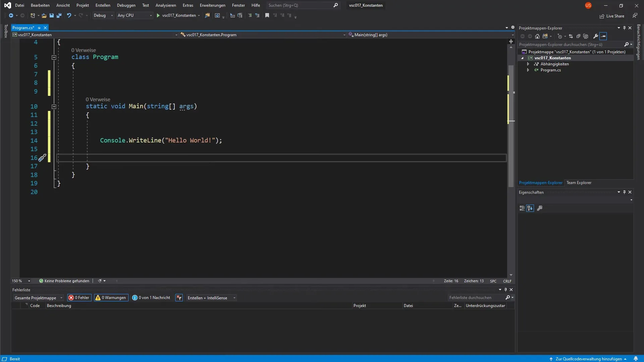Click the uncomment selected lines icon
Image resolution: width=644 pixels, height=362 pixels.
tap(257, 15)
